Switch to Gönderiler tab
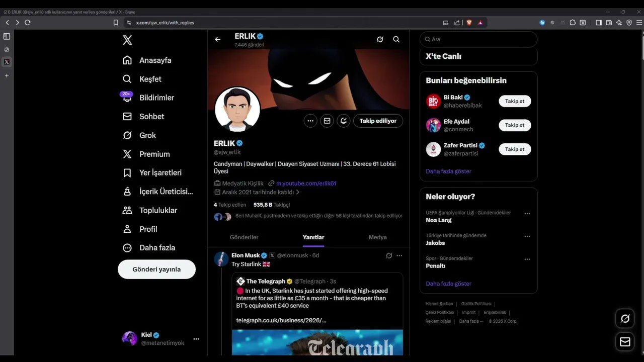Image resolution: width=644 pixels, height=362 pixels. point(244,237)
